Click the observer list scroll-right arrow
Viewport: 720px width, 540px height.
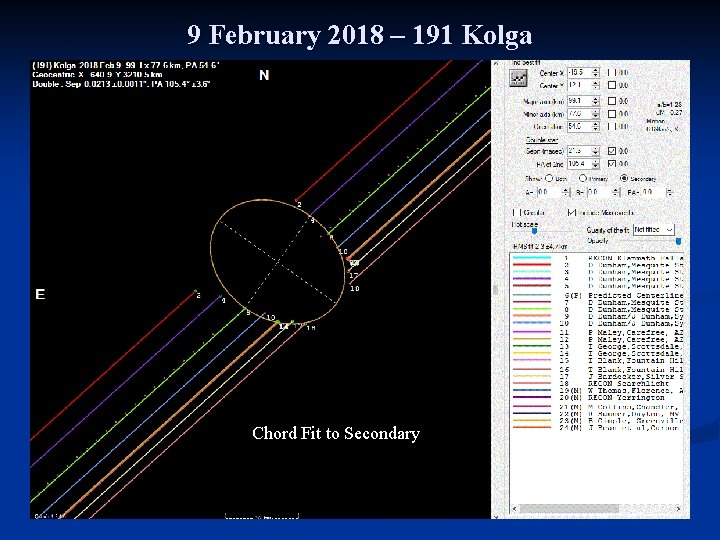coord(678,509)
